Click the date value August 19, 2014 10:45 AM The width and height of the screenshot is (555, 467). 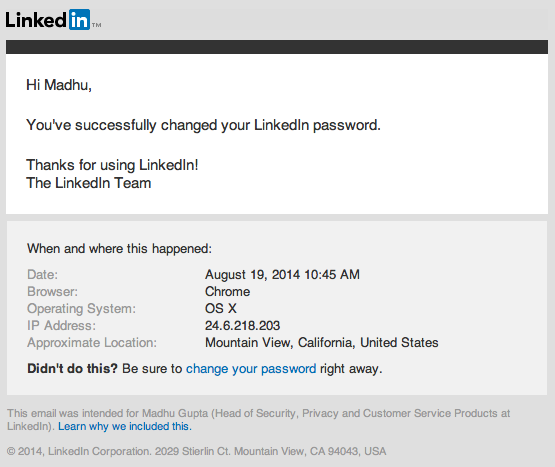pyautogui.click(x=282, y=275)
